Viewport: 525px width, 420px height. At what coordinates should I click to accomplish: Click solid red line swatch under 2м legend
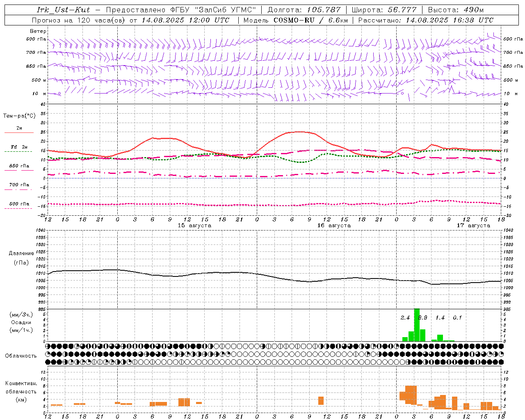(x=19, y=133)
